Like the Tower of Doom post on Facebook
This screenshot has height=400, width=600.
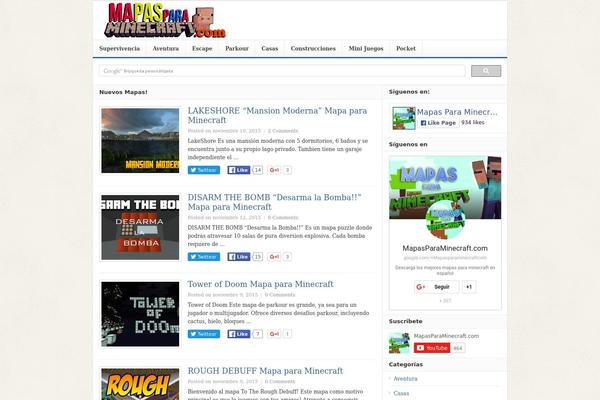[x=239, y=334]
